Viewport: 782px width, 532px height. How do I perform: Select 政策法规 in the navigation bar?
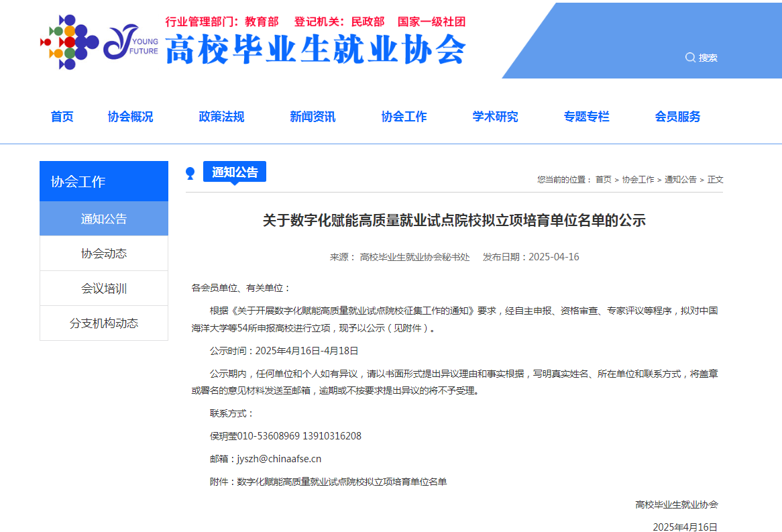221,117
